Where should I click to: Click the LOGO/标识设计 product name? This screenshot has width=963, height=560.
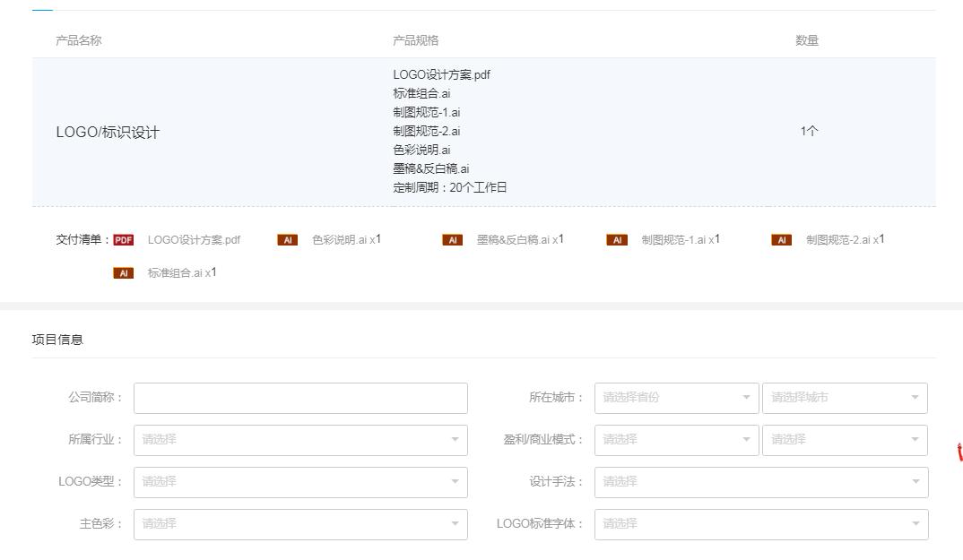(108, 132)
